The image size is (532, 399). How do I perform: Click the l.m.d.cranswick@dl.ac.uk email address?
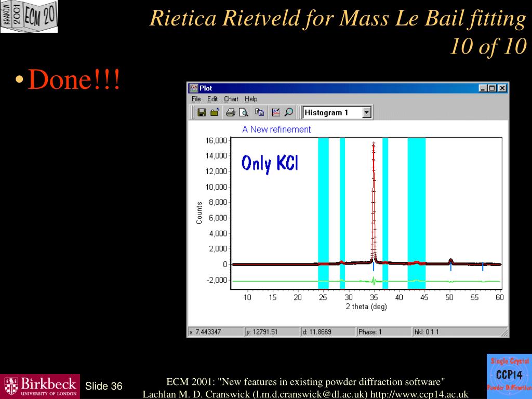pyautogui.click(x=310, y=394)
